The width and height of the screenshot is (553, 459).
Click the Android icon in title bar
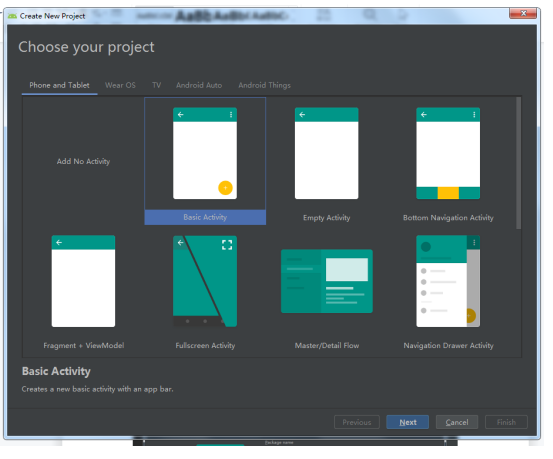12,16
